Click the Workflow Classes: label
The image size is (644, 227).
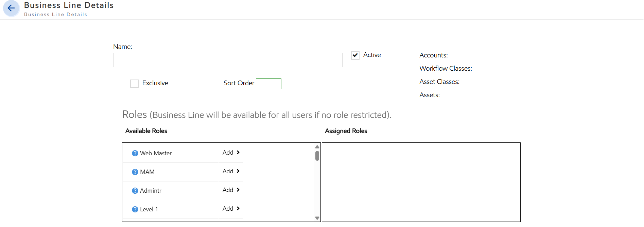[446, 68]
